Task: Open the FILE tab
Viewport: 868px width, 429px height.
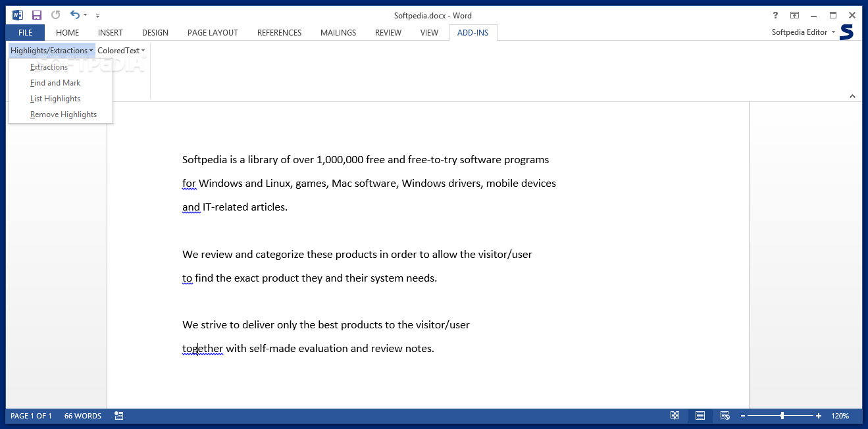Action: (x=25, y=32)
